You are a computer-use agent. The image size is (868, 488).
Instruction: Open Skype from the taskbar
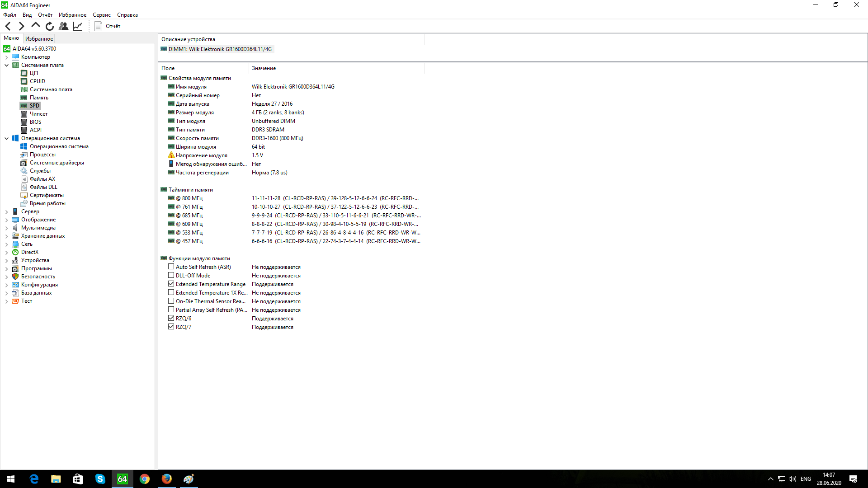(100, 479)
